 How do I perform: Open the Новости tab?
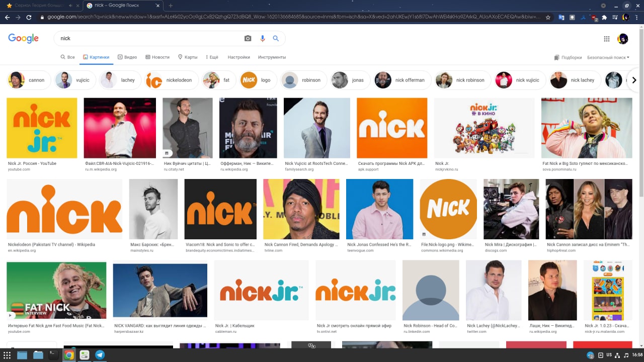pos(157,57)
